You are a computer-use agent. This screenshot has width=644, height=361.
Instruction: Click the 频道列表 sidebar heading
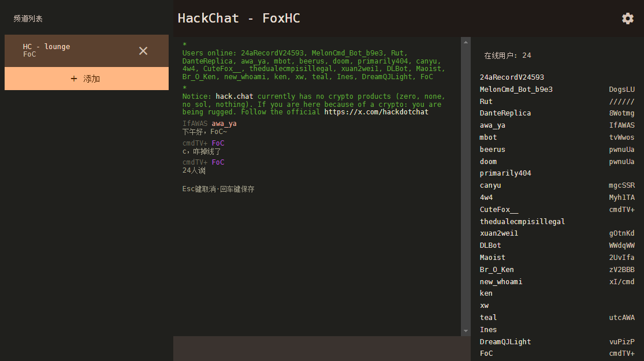pos(28,18)
